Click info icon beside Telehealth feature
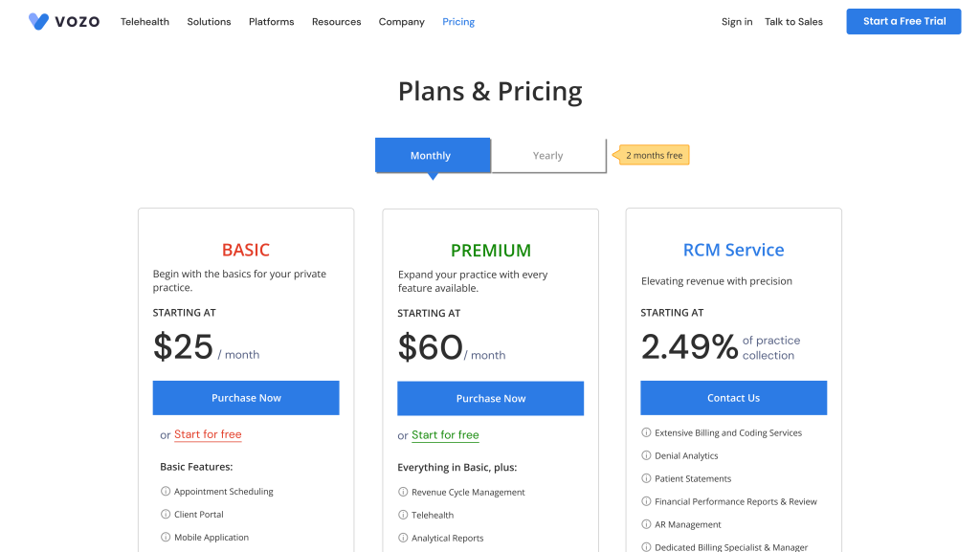Viewport: 980px width, 552px height. [x=403, y=515]
